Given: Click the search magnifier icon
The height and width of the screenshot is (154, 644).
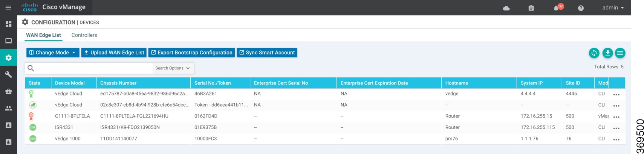Looking at the screenshot, I should coord(31,68).
